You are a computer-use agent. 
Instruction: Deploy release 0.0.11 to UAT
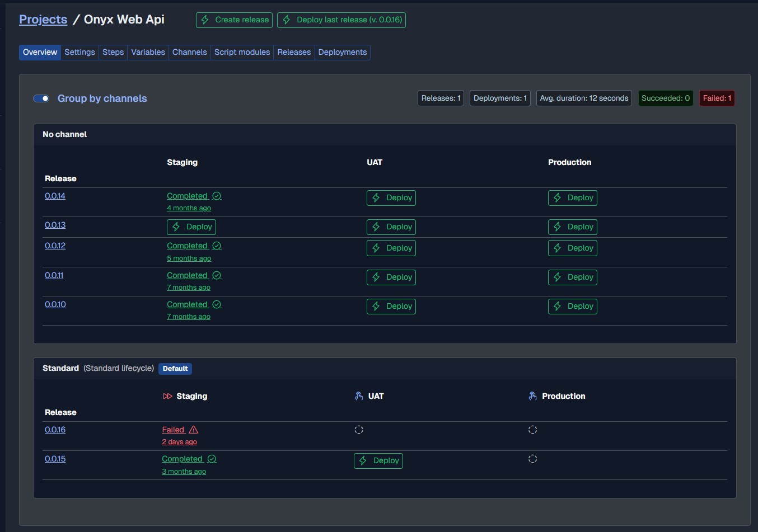(391, 277)
